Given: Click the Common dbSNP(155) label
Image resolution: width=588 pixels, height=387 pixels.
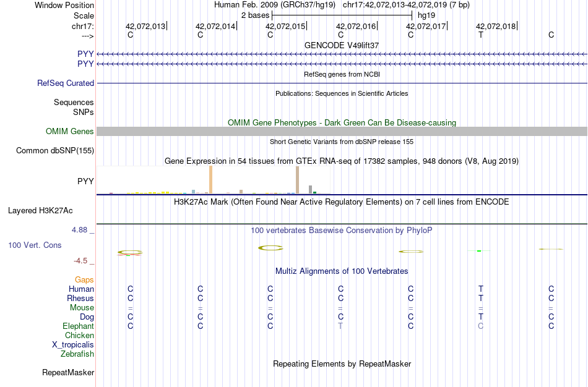Looking at the screenshot, I should tap(54, 151).
